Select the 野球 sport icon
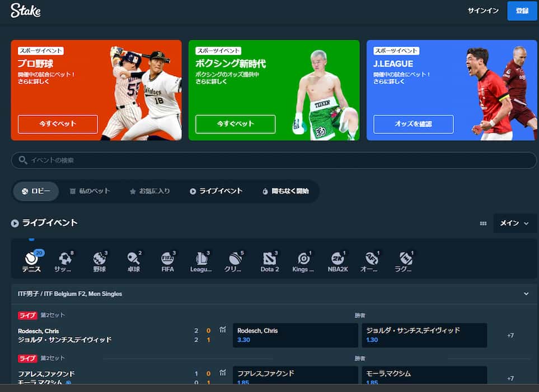This screenshot has width=539, height=392. click(100, 262)
